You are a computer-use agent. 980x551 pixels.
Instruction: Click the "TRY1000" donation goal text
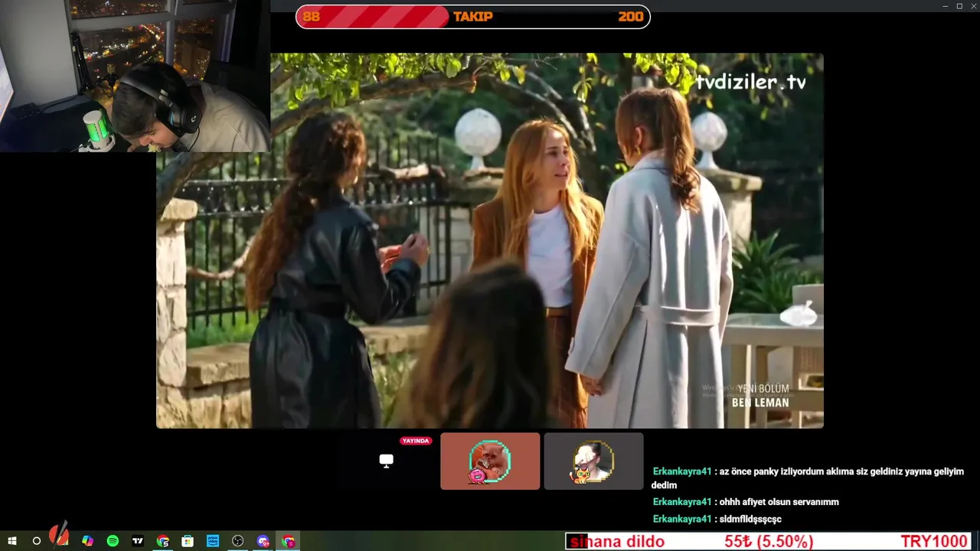934,542
